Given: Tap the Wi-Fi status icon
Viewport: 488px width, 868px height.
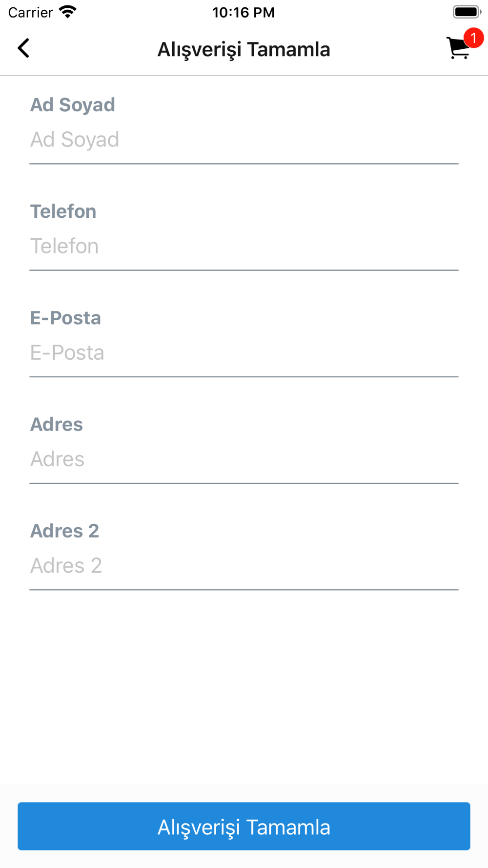Looking at the screenshot, I should pyautogui.click(x=68, y=12).
